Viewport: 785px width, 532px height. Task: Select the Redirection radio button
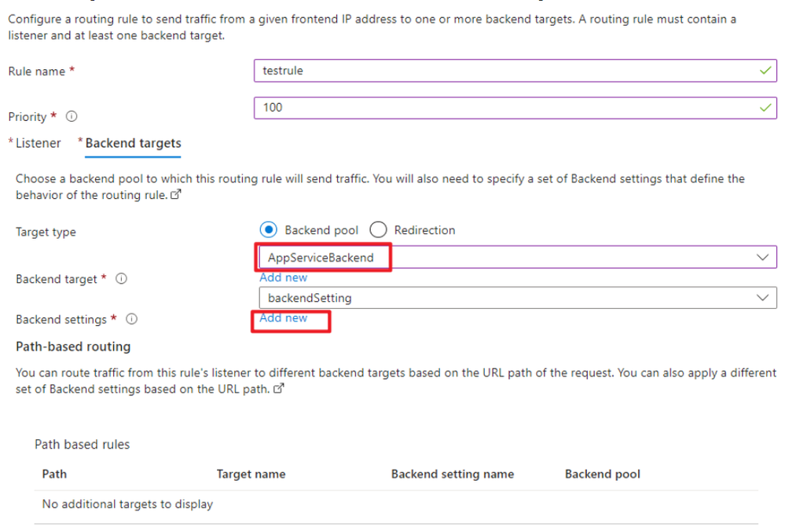pos(378,230)
